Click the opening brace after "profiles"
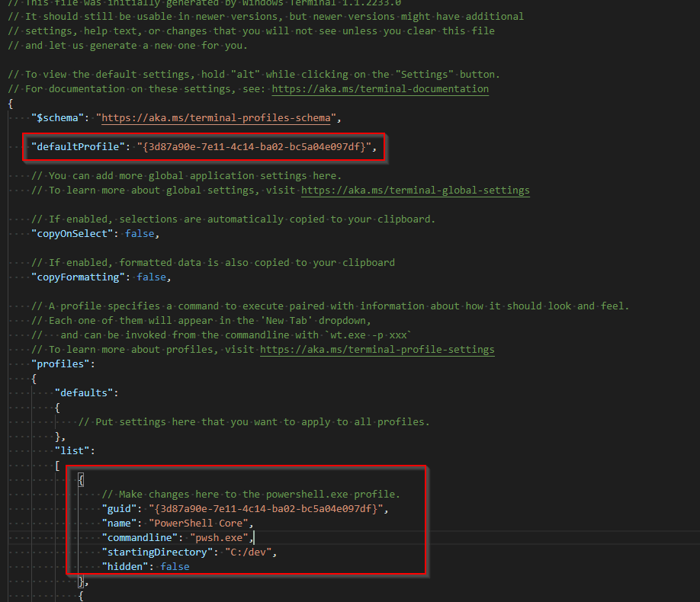Viewport: 700px width, 602px height. (x=34, y=379)
